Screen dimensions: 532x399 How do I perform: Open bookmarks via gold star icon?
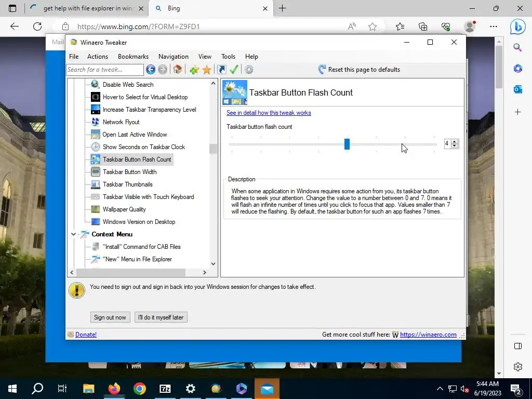pos(207,70)
